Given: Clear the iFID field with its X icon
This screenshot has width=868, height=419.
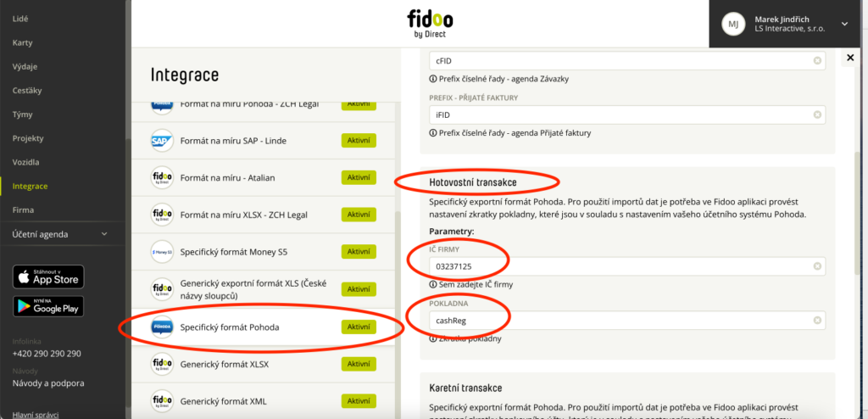Looking at the screenshot, I should (x=817, y=115).
